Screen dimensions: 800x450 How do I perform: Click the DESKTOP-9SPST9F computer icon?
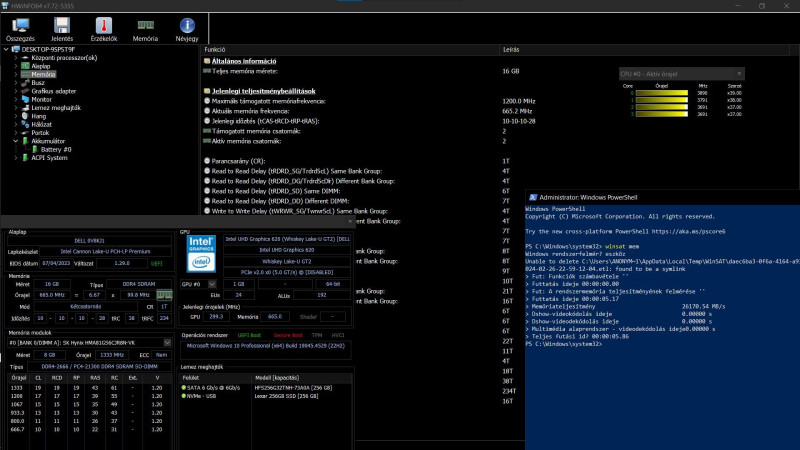(15, 49)
